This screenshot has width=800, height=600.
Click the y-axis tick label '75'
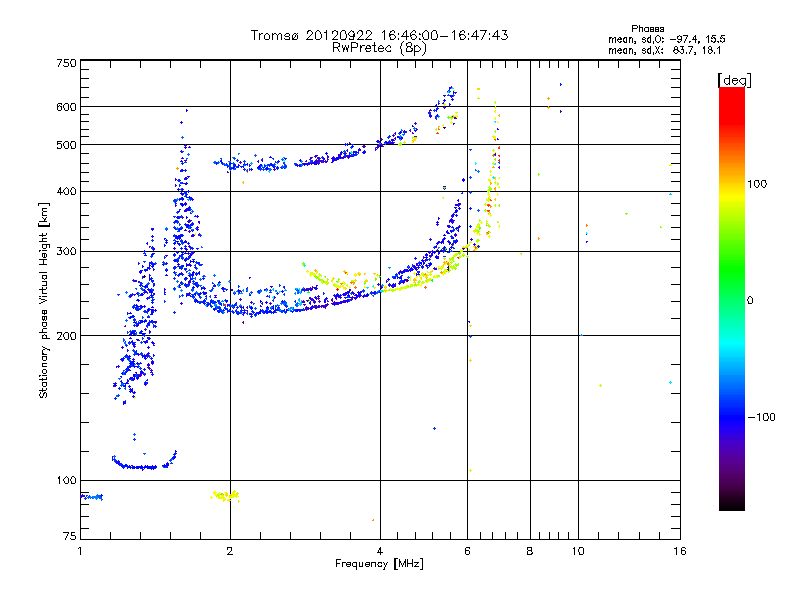tap(70, 536)
